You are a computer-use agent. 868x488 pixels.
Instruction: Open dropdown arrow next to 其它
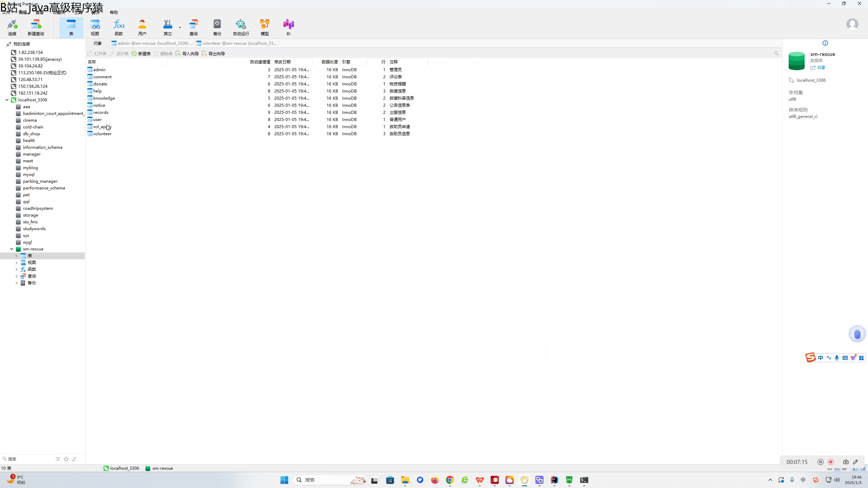(x=180, y=27)
